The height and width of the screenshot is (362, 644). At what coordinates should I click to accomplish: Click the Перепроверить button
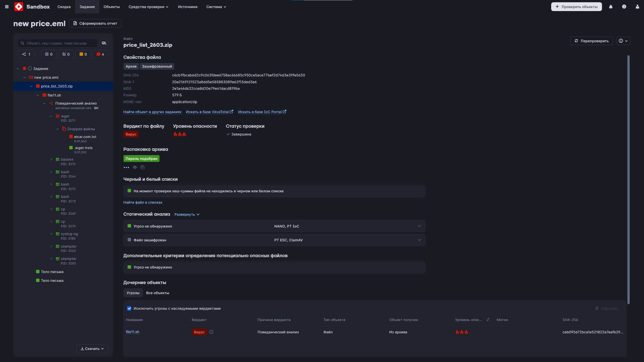point(591,41)
